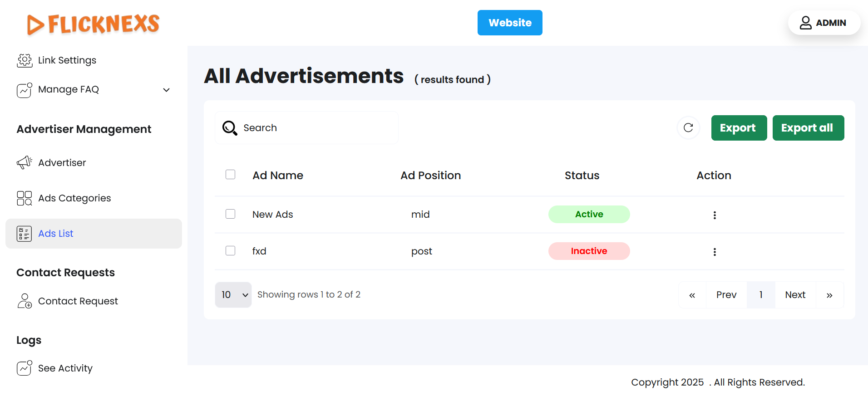Open the Link Settings gear icon
868x396 pixels.
pyautogui.click(x=25, y=60)
